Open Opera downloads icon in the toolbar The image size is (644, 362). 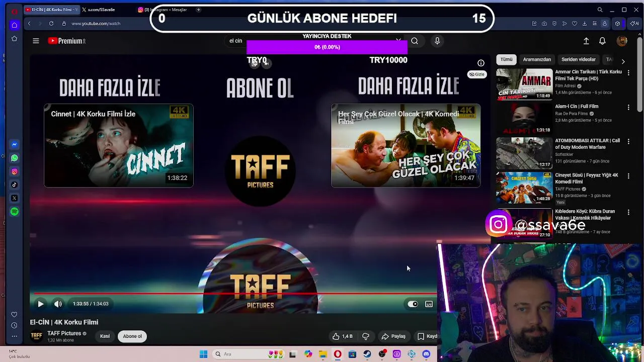[x=585, y=24]
